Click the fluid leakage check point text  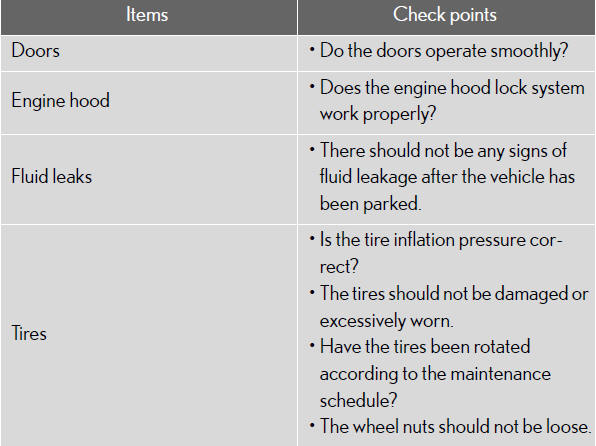(447, 177)
